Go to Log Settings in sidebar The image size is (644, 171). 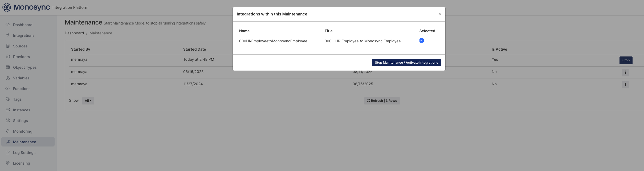[x=24, y=153]
